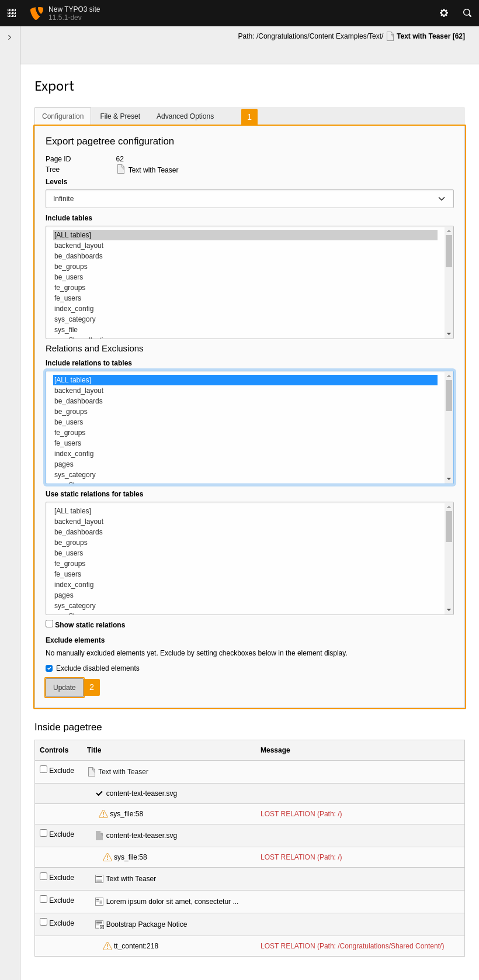Screen dimensions: 479x980
Task: Open the Advanced Options tab
Action: (x=185, y=116)
